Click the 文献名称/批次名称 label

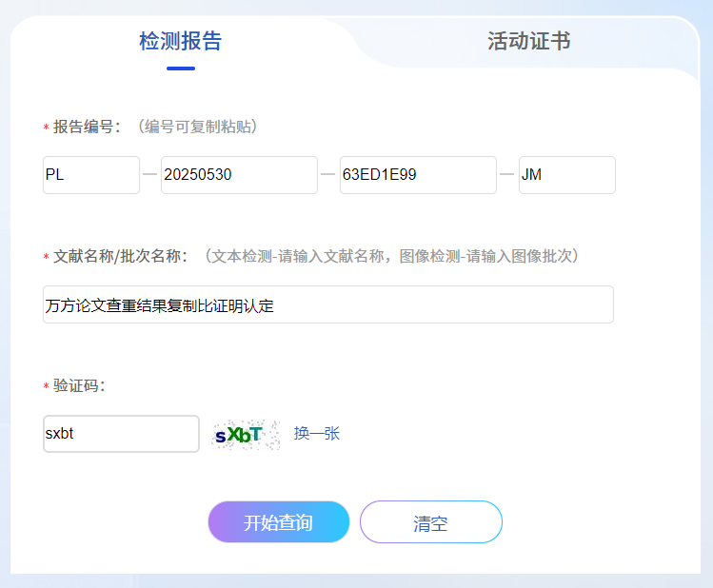(x=120, y=256)
